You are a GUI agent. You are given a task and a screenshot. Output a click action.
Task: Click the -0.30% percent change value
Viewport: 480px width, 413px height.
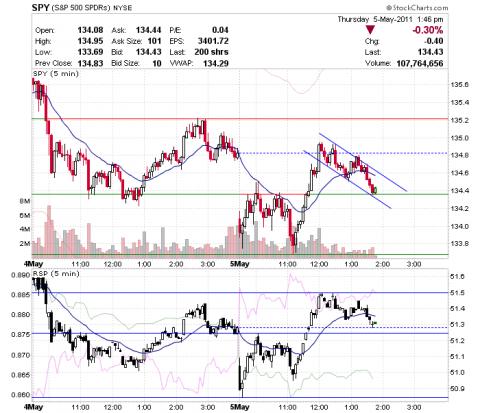(428, 30)
